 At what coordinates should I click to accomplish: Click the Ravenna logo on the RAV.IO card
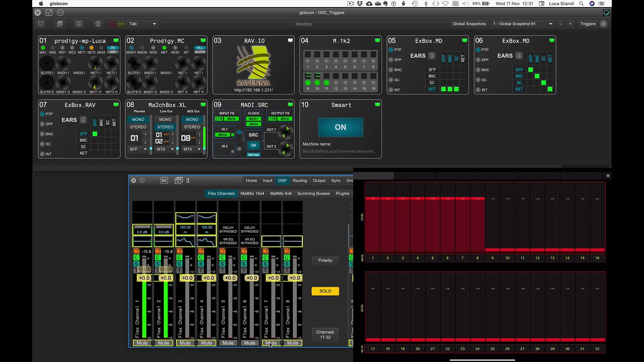point(253,65)
